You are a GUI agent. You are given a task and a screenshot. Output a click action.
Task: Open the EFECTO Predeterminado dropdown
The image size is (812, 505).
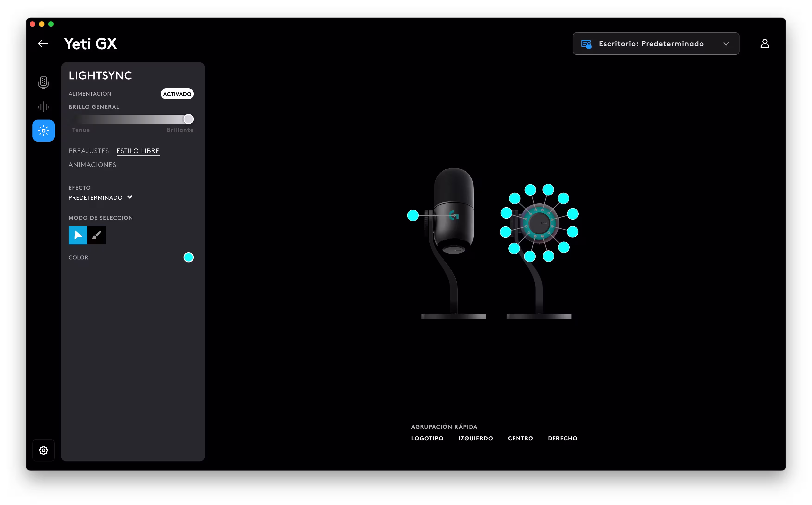click(x=101, y=198)
